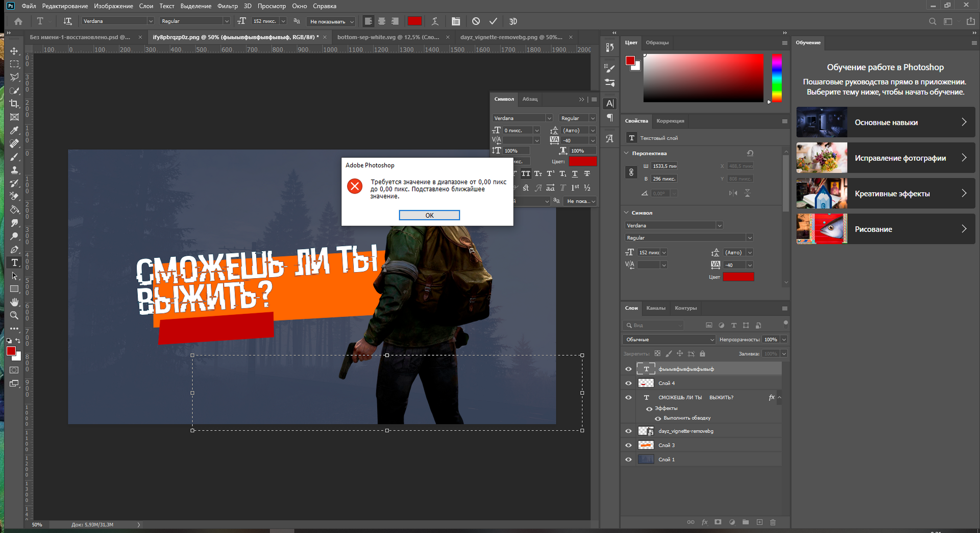Select the Zoom tool
This screenshot has height=533, width=980.
click(14, 316)
